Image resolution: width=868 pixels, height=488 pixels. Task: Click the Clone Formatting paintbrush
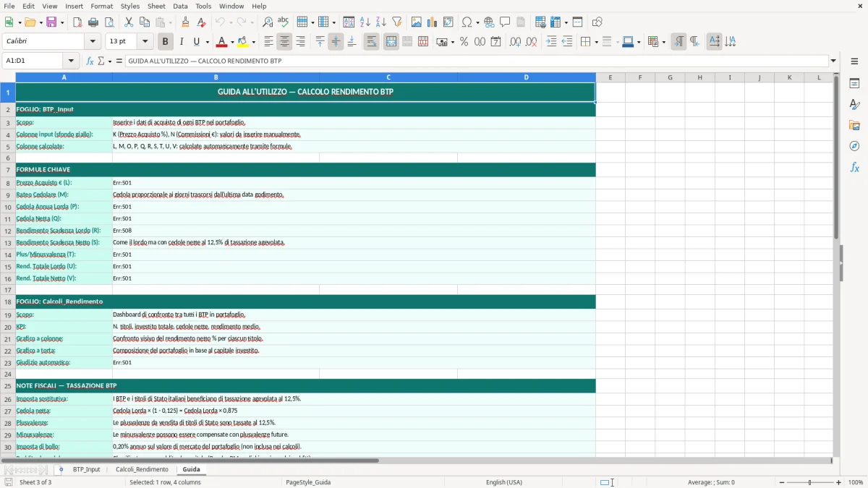tap(186, 22)
